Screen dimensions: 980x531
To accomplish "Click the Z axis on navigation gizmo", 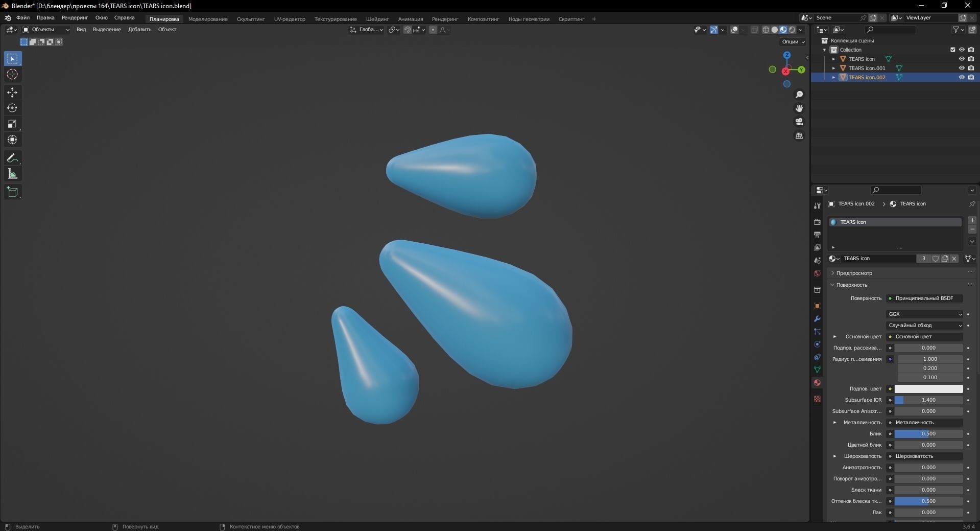I will click(x=787, y=55).
